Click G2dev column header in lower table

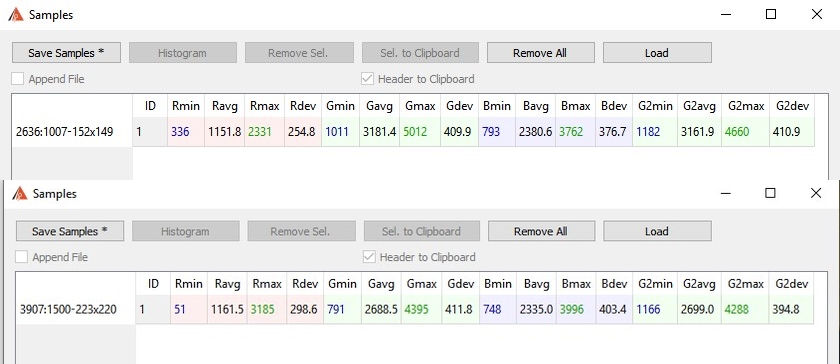(790, 284)
